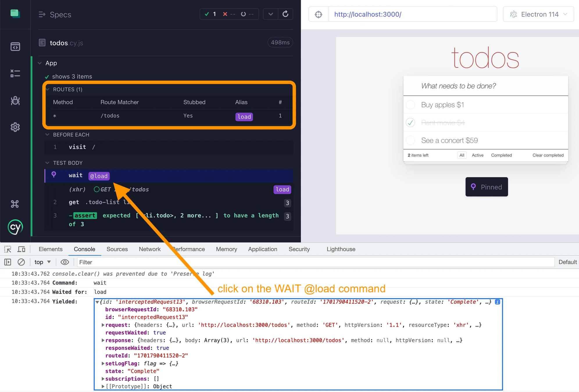The height and width of the screenshot is (392, 579).
Task: Check the See a concert $59 todo
Action: 410,141
